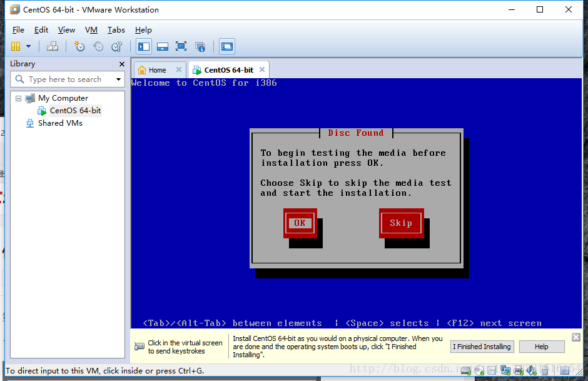Toggle the thumbnail bar view
588x381 pixels.
pos(163,46)
